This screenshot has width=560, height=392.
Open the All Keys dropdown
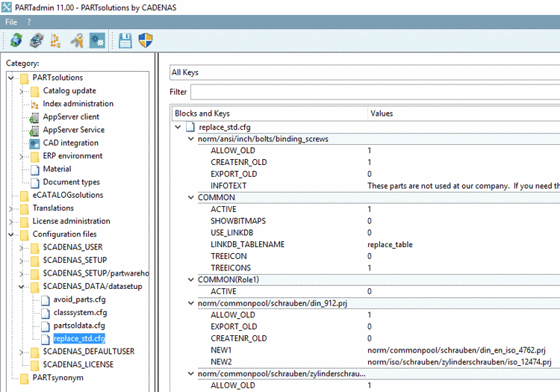pos(364,72)
